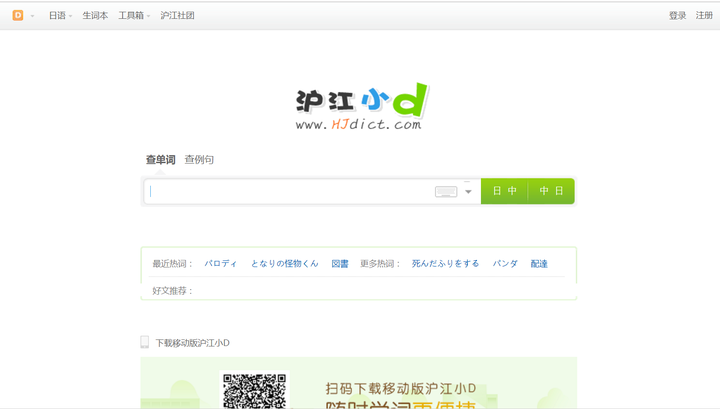Image resolution: width=720 pixels, height=409 pixels.
Task: Click the 中日 search button
Action: pos(551,191)
